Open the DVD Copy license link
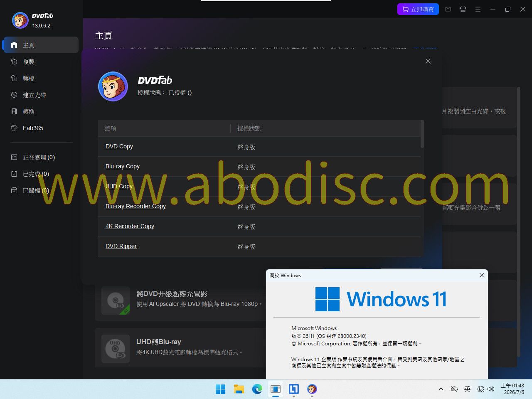The image size is (532, 399). pos(119,146)
